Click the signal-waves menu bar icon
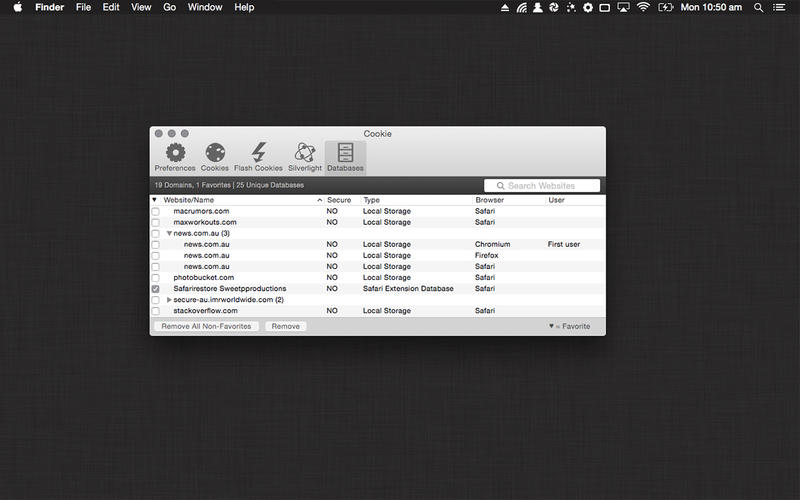Image resolution: width=800 pixels, height=500 pixels. pos(521,8)
